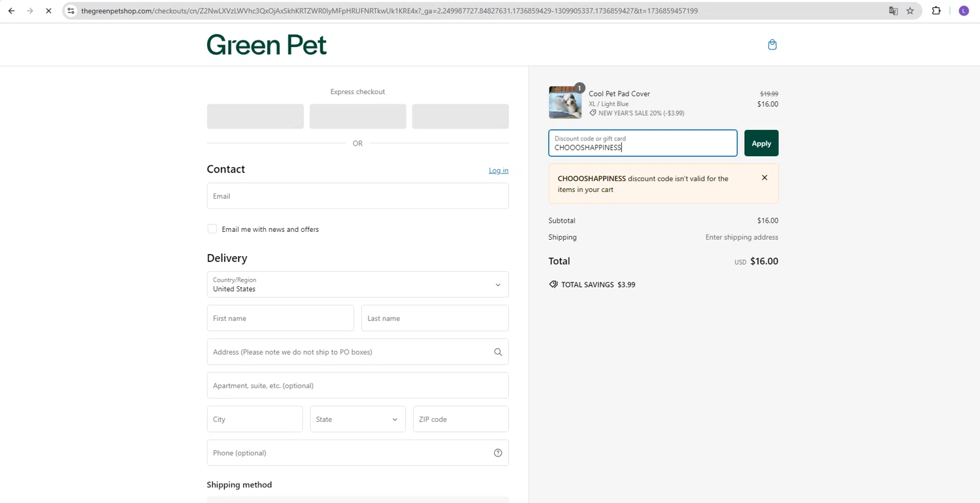Screen dimensions: 980x503
Task: Focus the Apartment, suite field
Action: click(357, 385)
